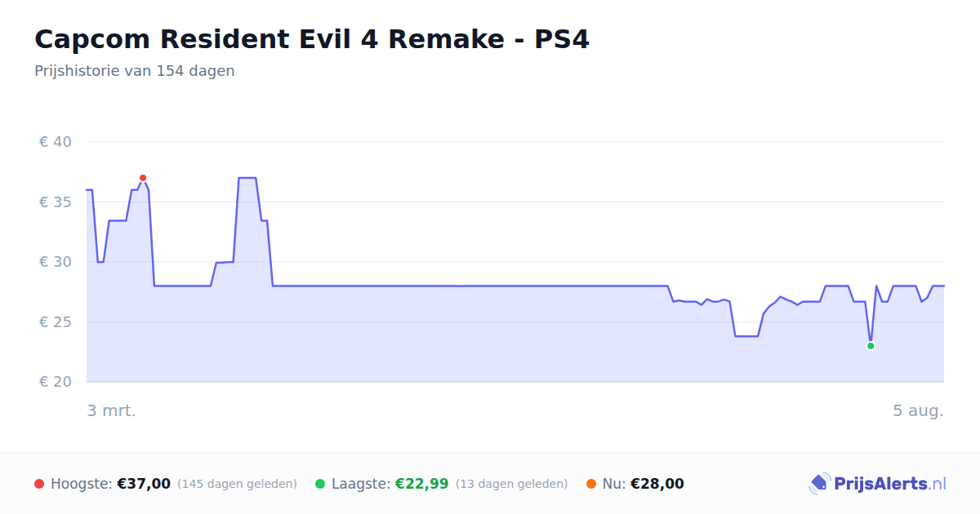
Task: Click the green lowest-price marker on chart
Action: click(871, 346)
